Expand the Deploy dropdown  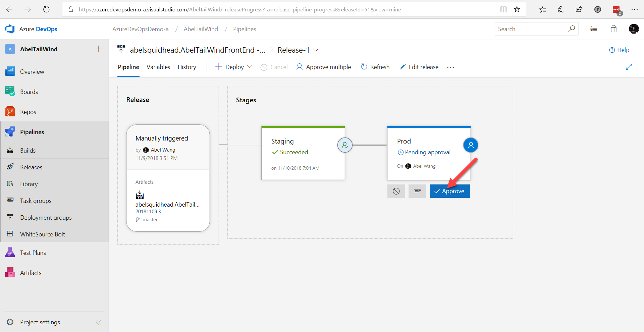pos(250,67)
